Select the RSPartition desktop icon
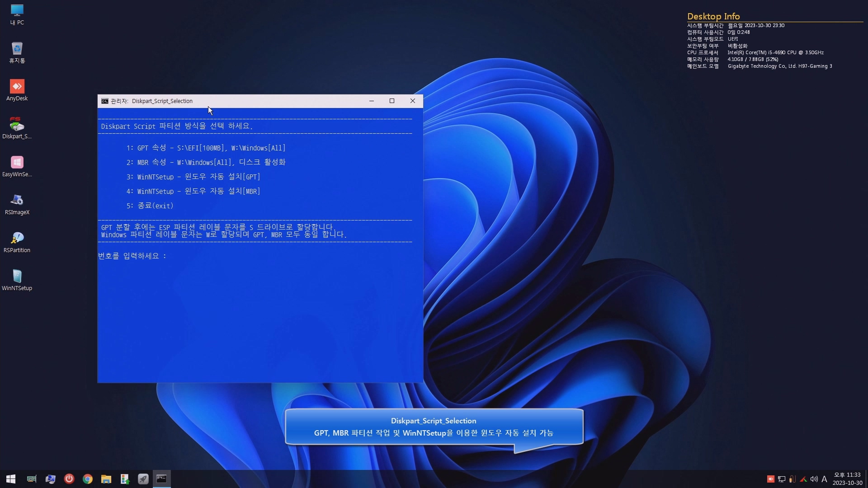This screenshot has width=868, height=488. pos(17,242)
